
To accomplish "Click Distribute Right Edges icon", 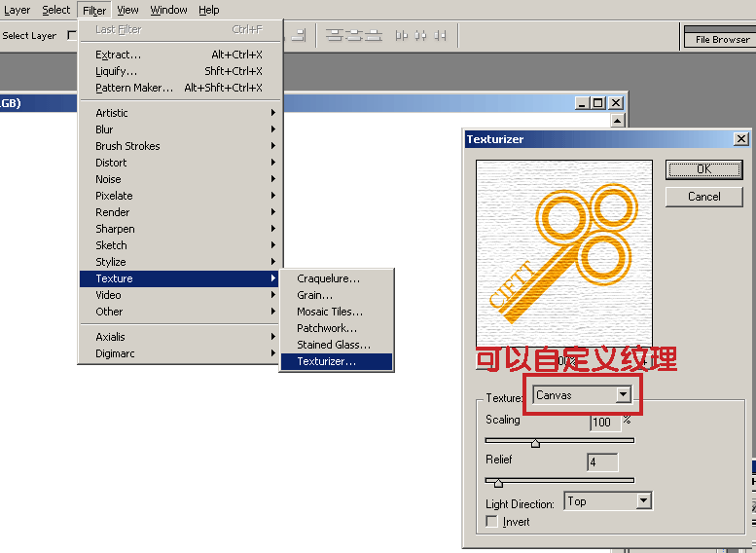I will point(440,35).
